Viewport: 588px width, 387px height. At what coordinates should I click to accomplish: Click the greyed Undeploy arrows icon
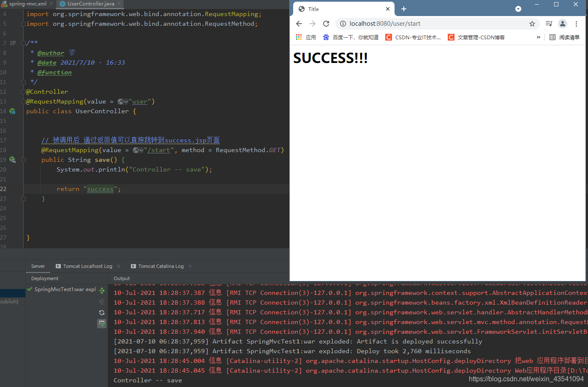[102, 302]
